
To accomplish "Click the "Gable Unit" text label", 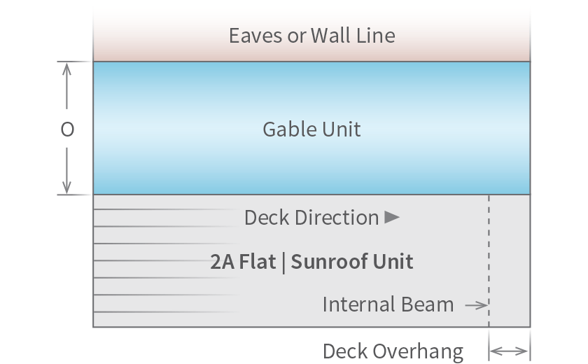I will click(x=311, y=129).
